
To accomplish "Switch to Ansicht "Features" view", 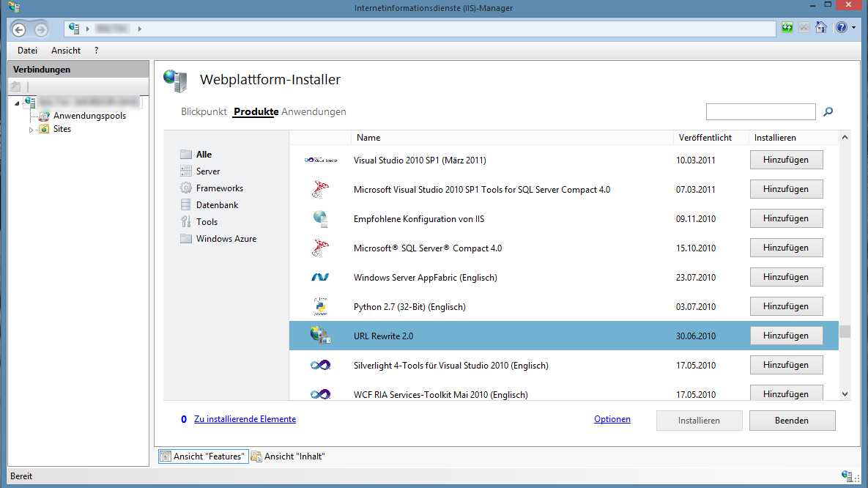I will pos(203,456).
